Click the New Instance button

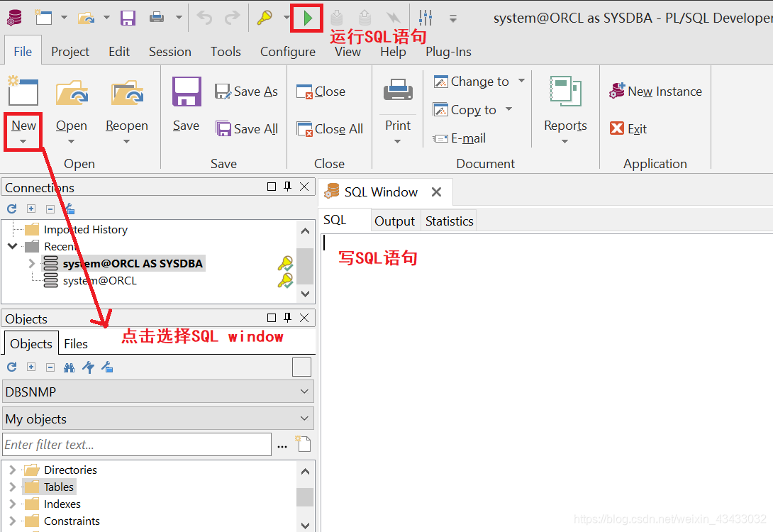click(x=655, y=92)
